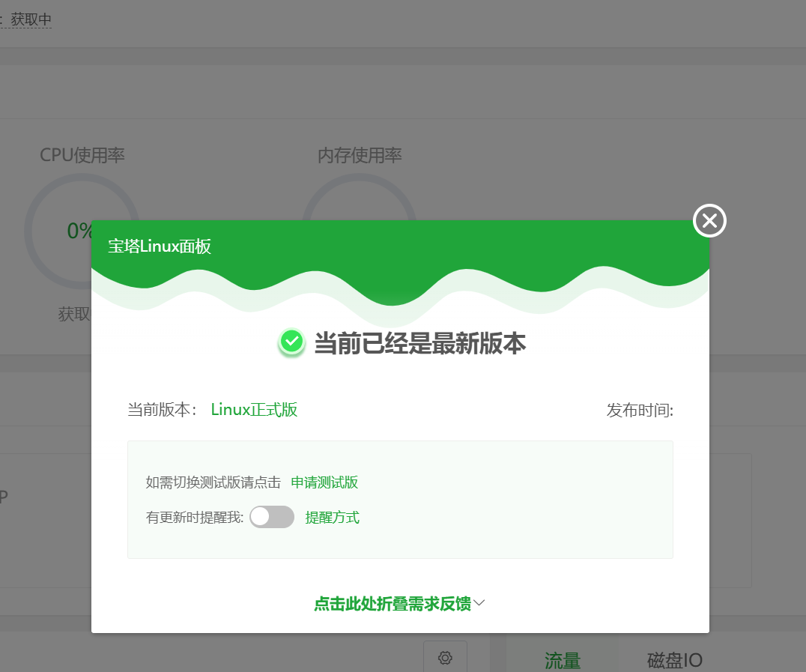Click the Linux正式版 version text
806x672 pixels.
(x=254, y=410)
